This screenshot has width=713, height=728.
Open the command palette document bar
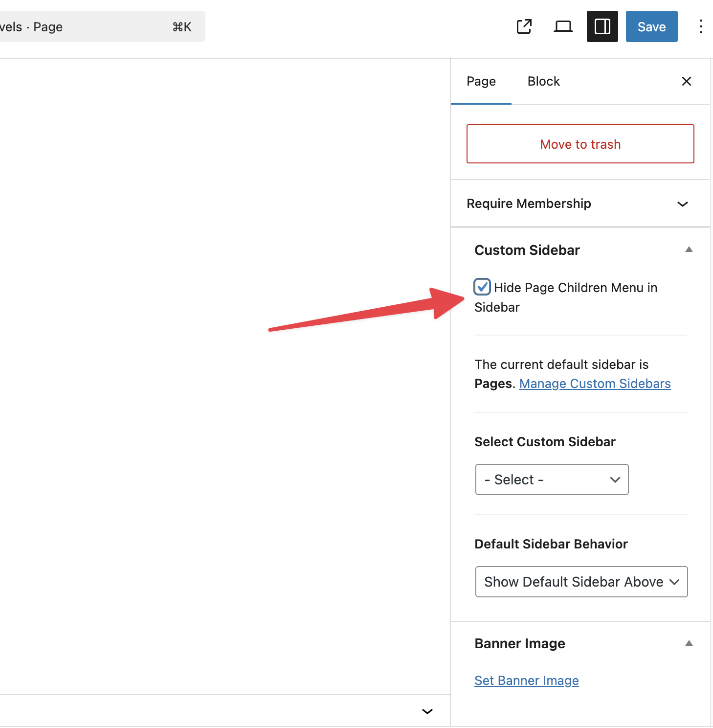98,26
